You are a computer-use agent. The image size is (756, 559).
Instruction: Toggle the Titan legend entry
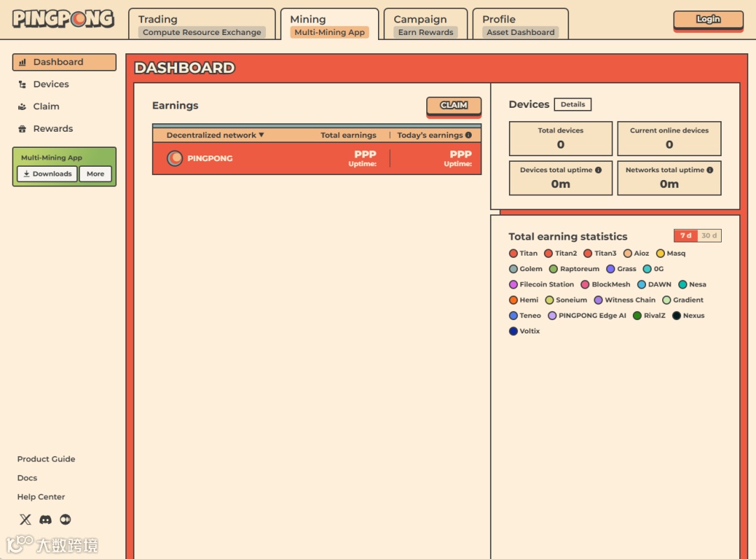[523, 253]
